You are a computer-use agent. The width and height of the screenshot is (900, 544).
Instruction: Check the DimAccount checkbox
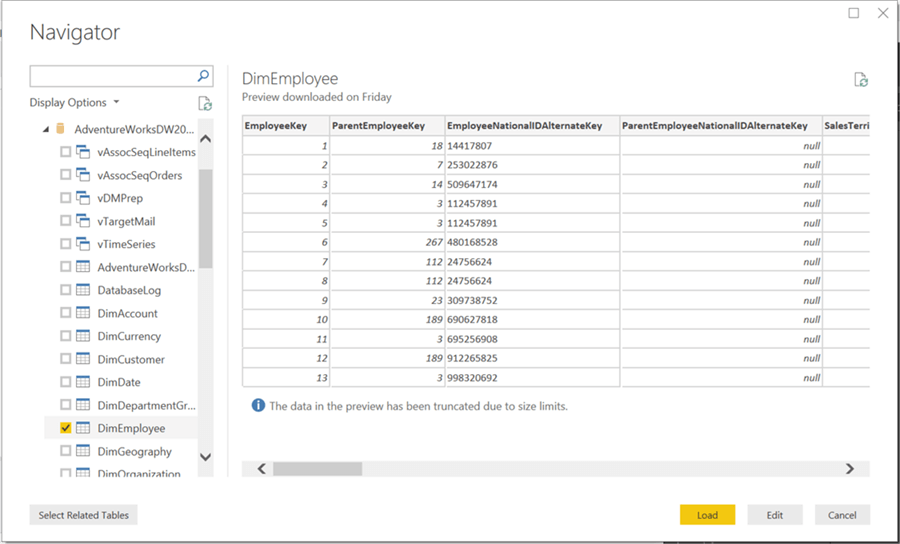click(x=65, y=313)
